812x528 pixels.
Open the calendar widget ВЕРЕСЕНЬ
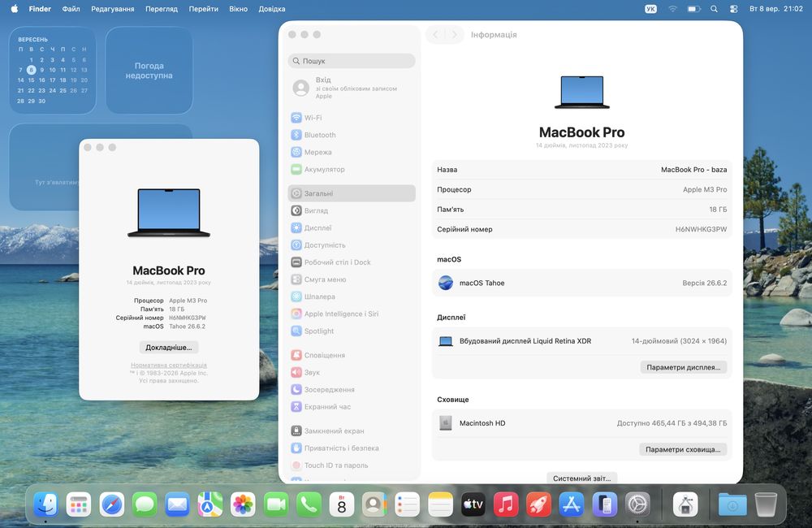(52, 70)
